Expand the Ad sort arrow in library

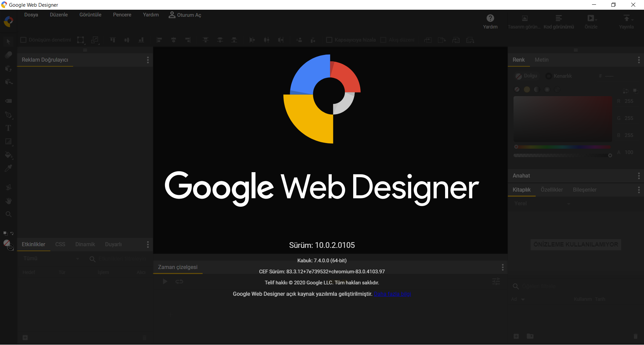tap(523, 299)
